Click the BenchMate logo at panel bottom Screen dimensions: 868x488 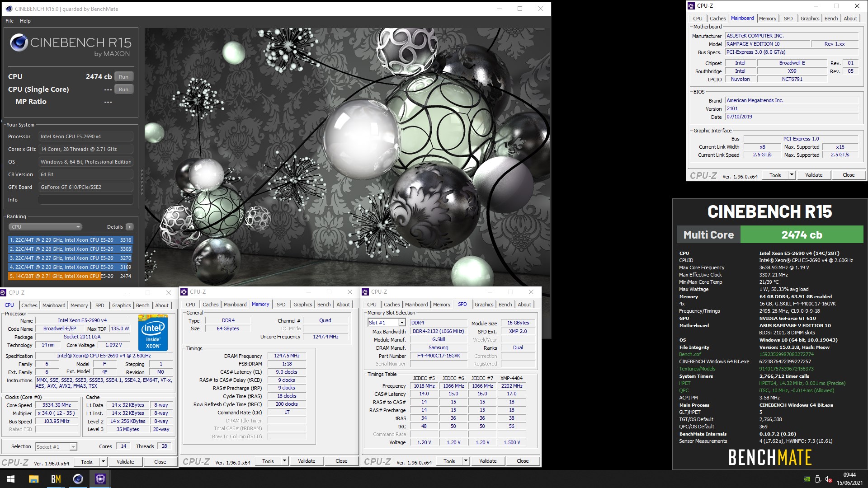769,457
